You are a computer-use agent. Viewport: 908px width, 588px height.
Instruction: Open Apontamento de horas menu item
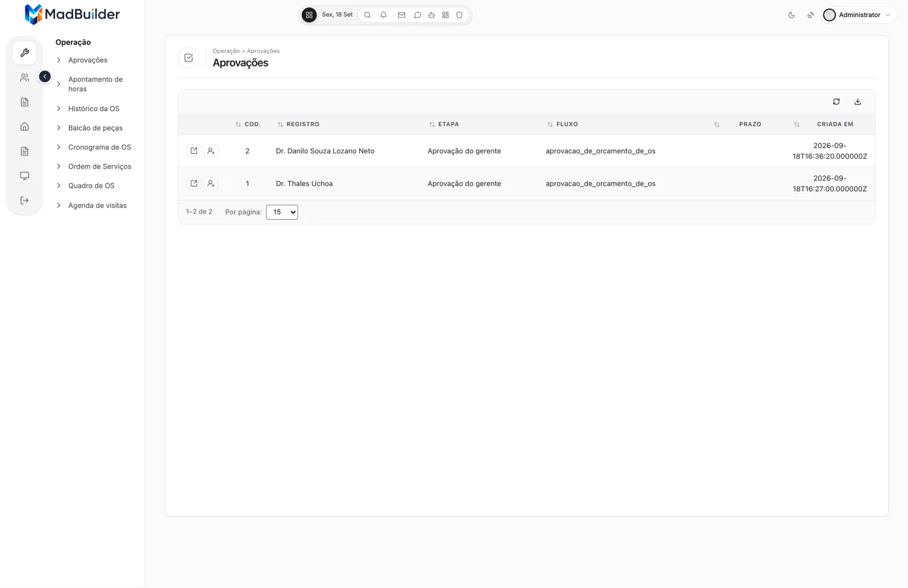95,84
